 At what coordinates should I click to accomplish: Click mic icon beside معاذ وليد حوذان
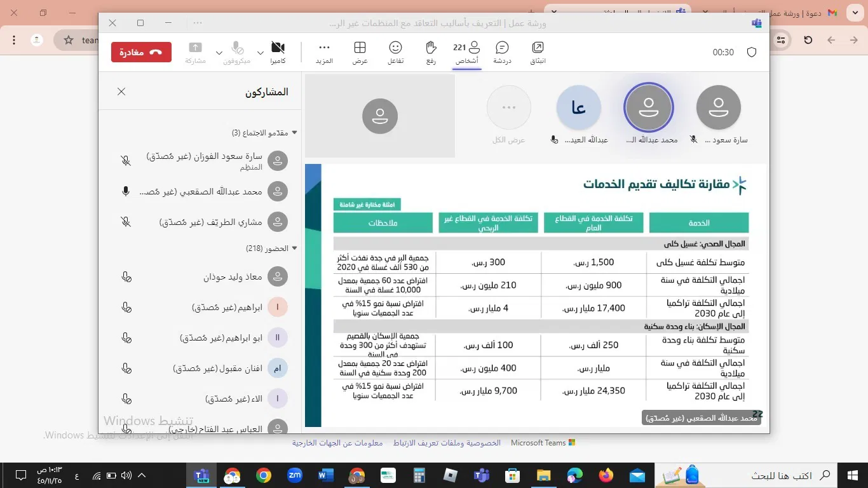126,276
